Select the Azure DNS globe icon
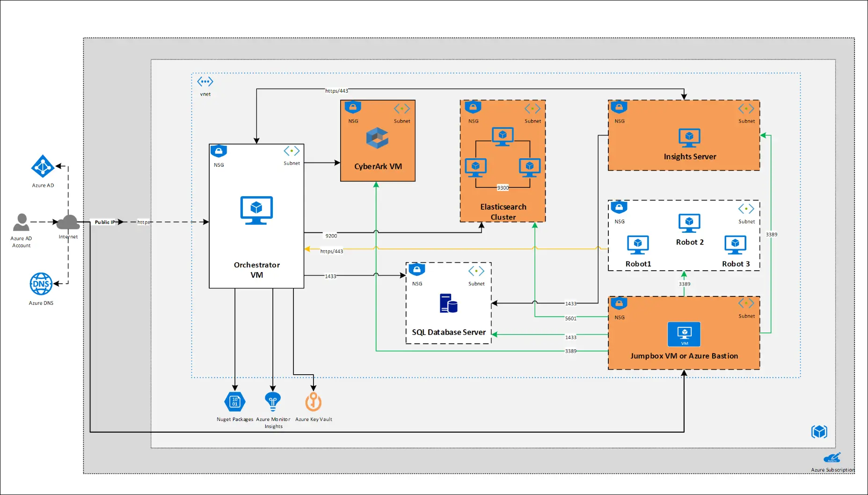868x495 pixels. click(x=41, y=284)
